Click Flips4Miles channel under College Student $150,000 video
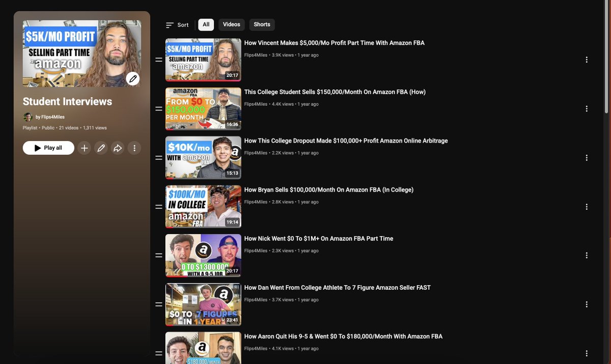The width and height of the screenshot is (611, 364). point(256,104)
